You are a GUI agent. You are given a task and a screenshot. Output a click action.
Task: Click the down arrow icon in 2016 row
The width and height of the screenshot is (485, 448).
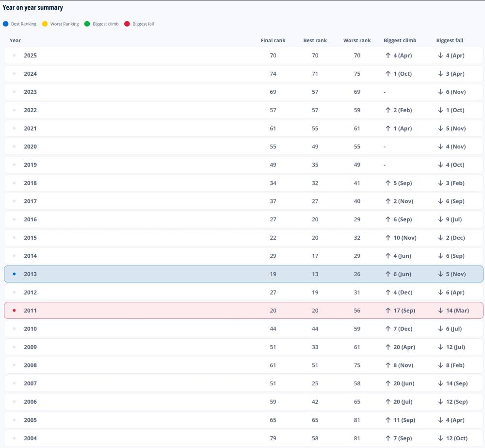click(440, 219)
